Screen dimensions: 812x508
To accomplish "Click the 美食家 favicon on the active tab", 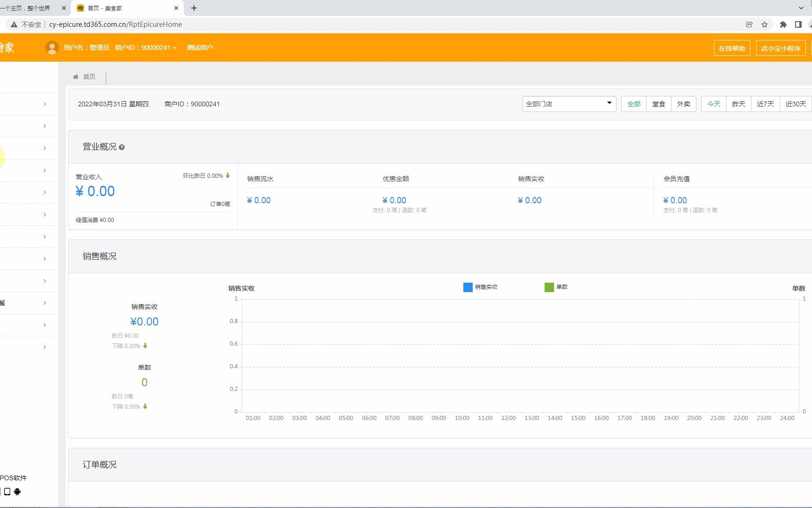I will 80,8.
